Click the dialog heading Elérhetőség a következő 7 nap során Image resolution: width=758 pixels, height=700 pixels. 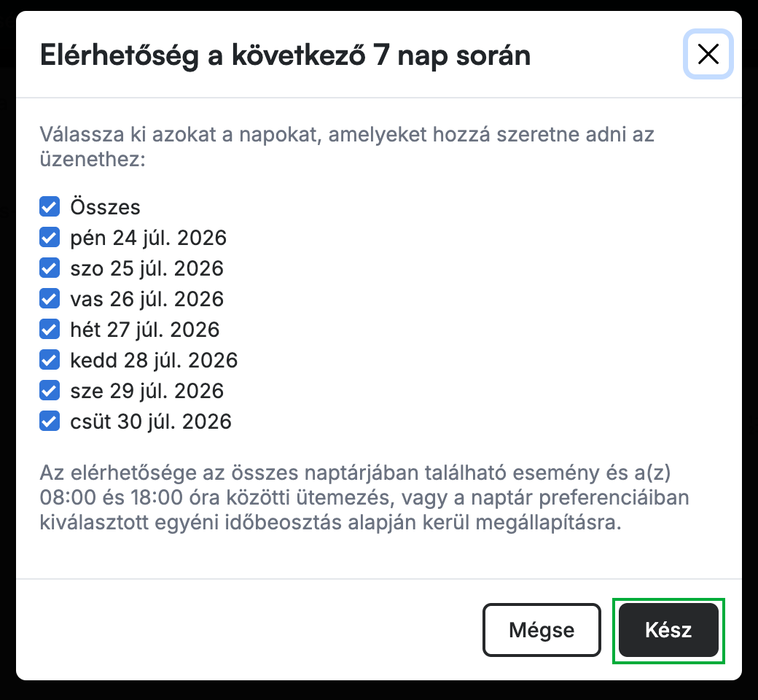pos(285,55)
